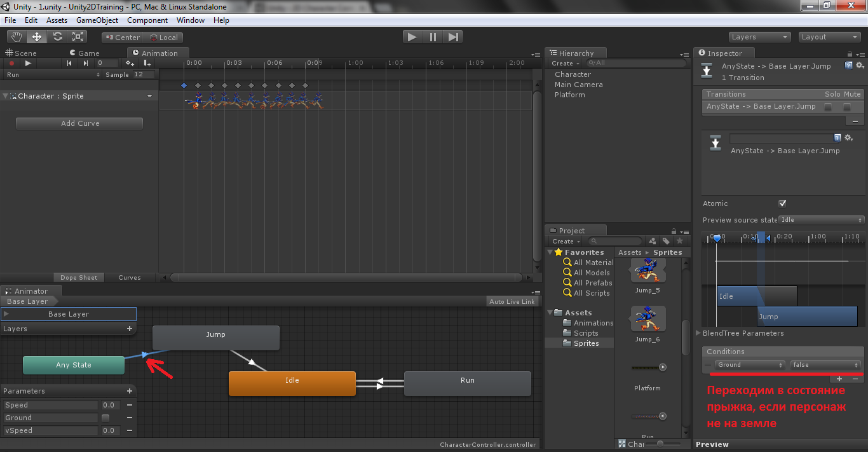Open the Inspector header gear settings menu
868x452 pixels.
pyautogui.click(x=860, y=65)
